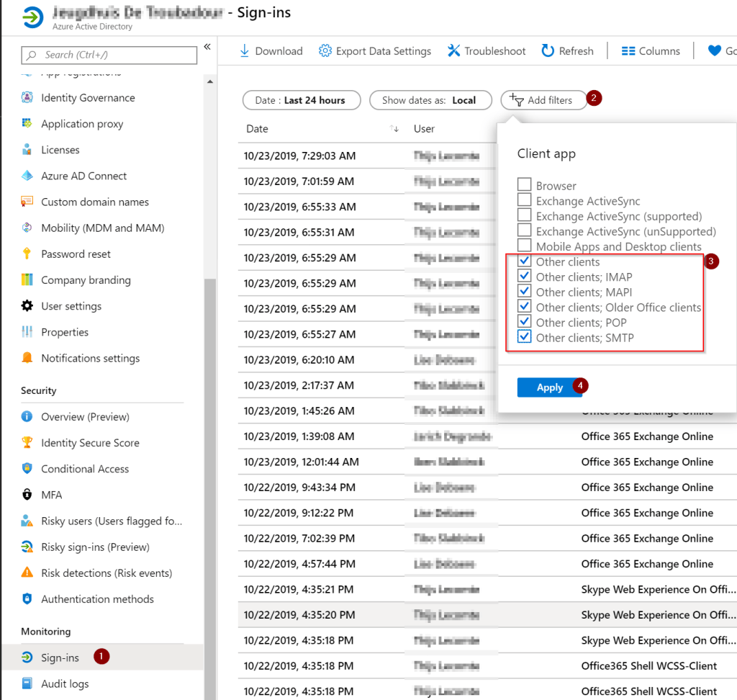This screenshot has width=737, height=700.
Task: Check Exchange ActiveSync (unSupported) checkbox
Action: pyautogui.click(x=524, y=230)
